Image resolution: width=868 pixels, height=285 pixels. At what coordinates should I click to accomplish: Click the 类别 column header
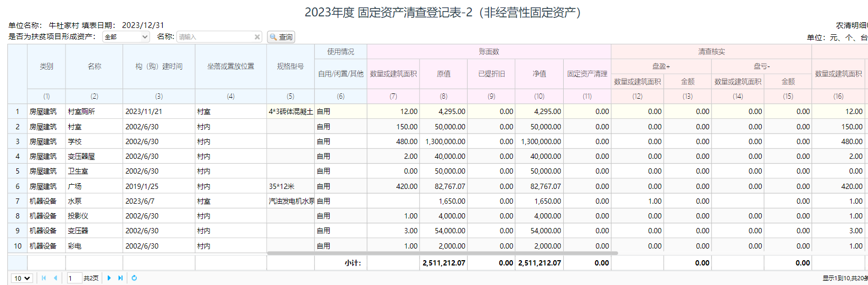coord(46,66)
